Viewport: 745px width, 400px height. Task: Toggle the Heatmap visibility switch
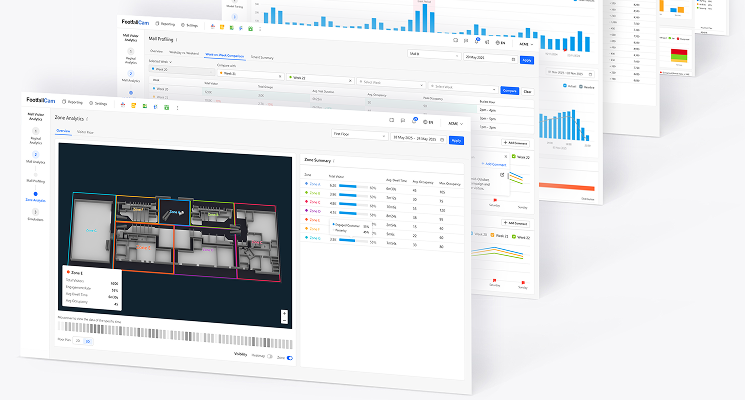(268, 356)
